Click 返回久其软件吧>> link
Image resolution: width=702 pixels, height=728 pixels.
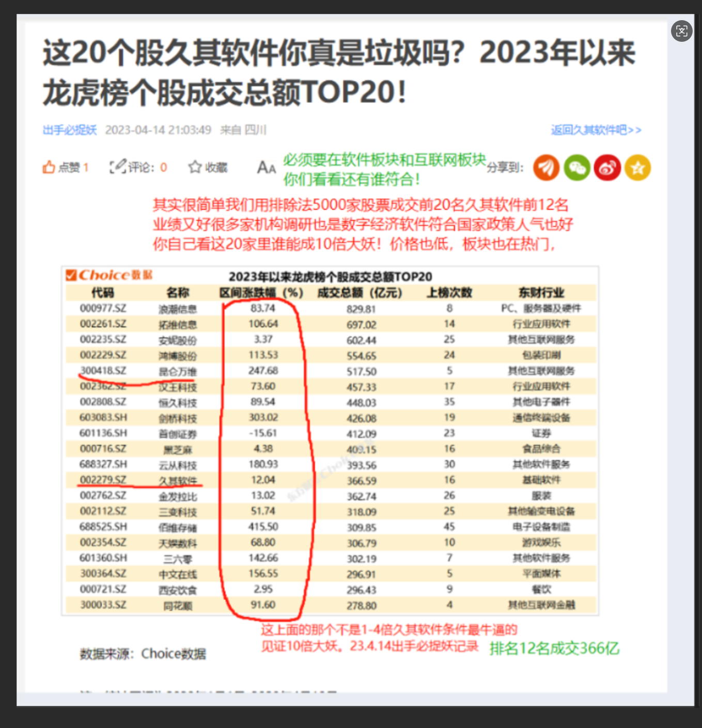coord(596,130)
